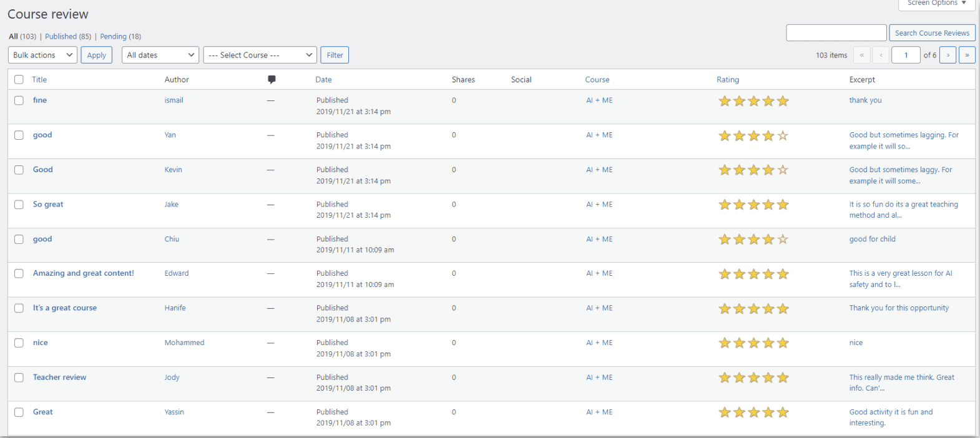
Task: Click the Filter button
Action: point(335,55)
